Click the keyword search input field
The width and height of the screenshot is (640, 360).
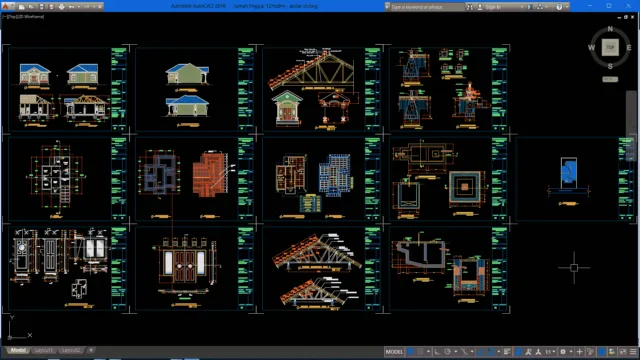pos(427,7)
